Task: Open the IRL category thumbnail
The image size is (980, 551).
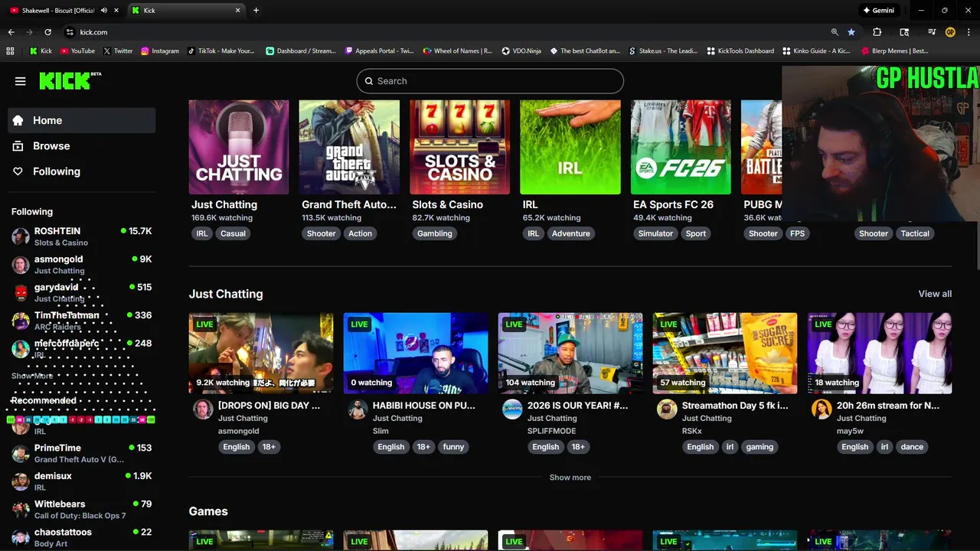Action: coord(570,147)
